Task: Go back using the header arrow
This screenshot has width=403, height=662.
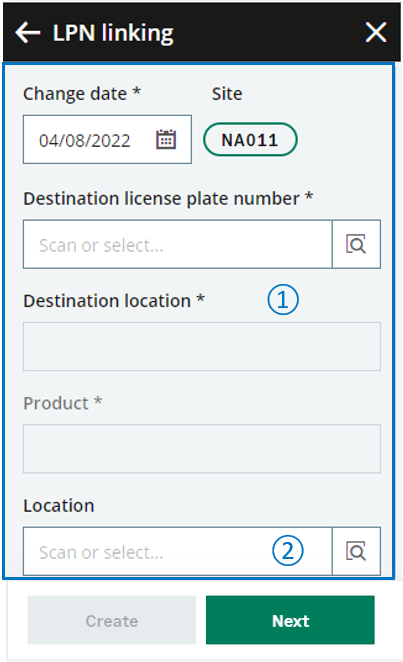Action: click(28, 33)
